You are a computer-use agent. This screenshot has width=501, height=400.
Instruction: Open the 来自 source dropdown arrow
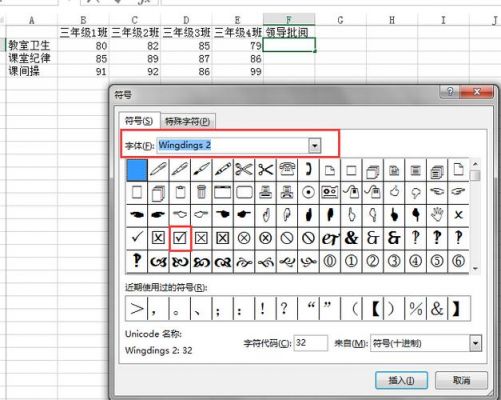(x=475, y=343)
